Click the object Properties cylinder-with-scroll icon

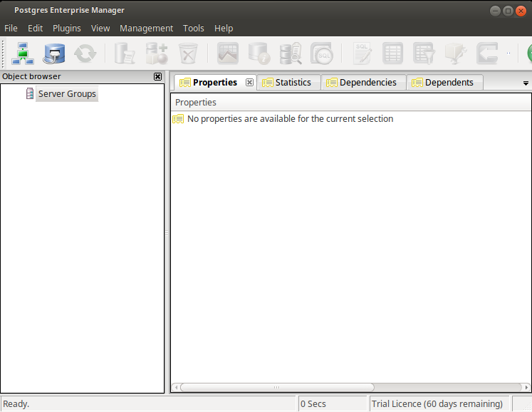(x=124, y=53)
